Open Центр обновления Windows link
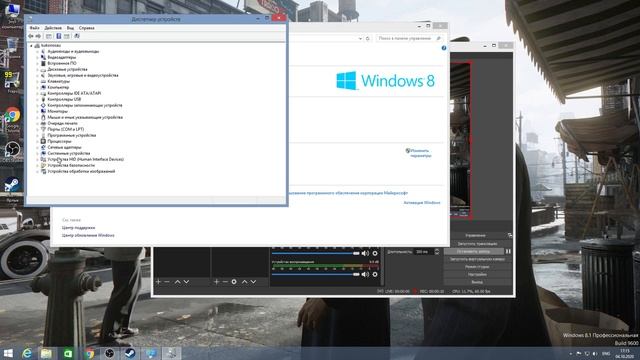The image size is (640, 360). coord(88,236)
